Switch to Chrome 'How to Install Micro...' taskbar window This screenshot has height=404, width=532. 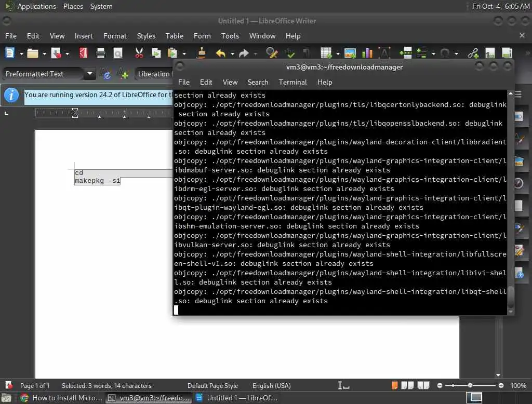61,398
